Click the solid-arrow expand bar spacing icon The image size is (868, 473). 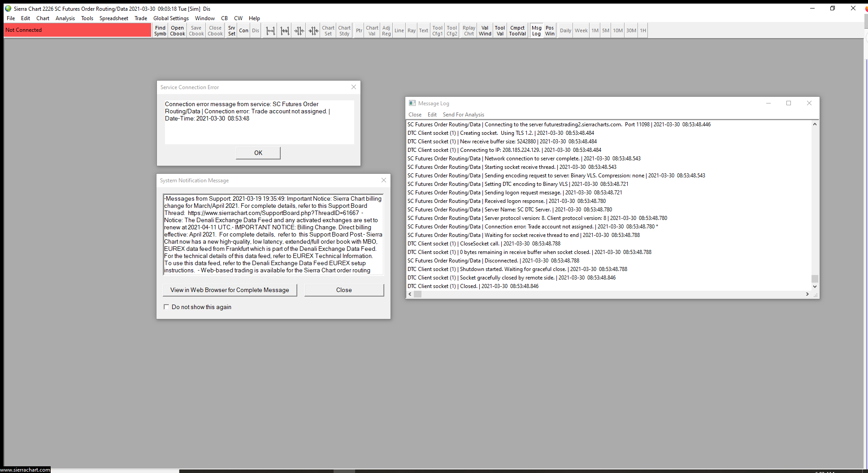click(x=285, y=30)
